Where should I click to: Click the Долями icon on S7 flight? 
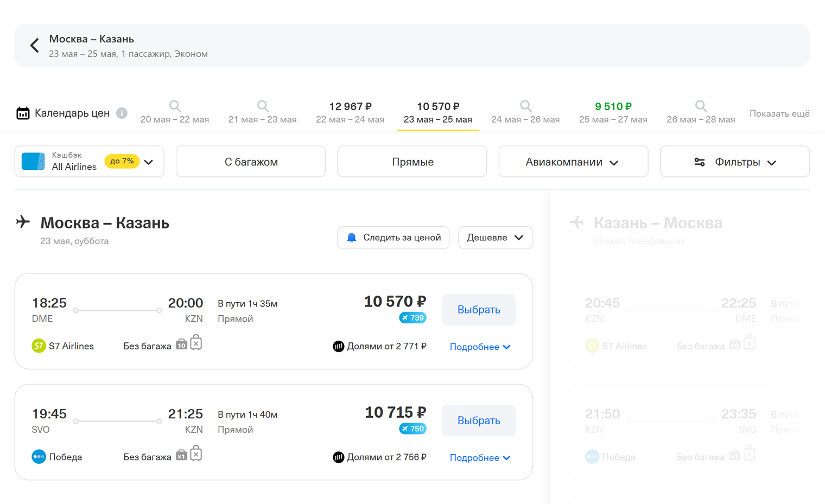(x=338, y=346)
